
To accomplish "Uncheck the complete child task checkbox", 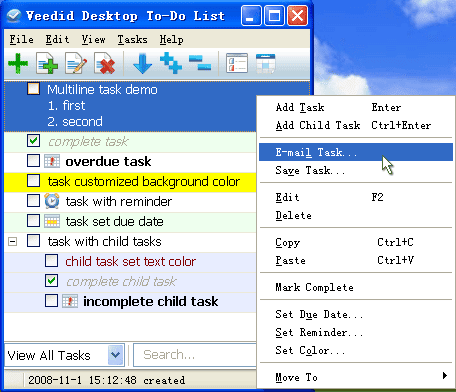I will pos(51,281).
